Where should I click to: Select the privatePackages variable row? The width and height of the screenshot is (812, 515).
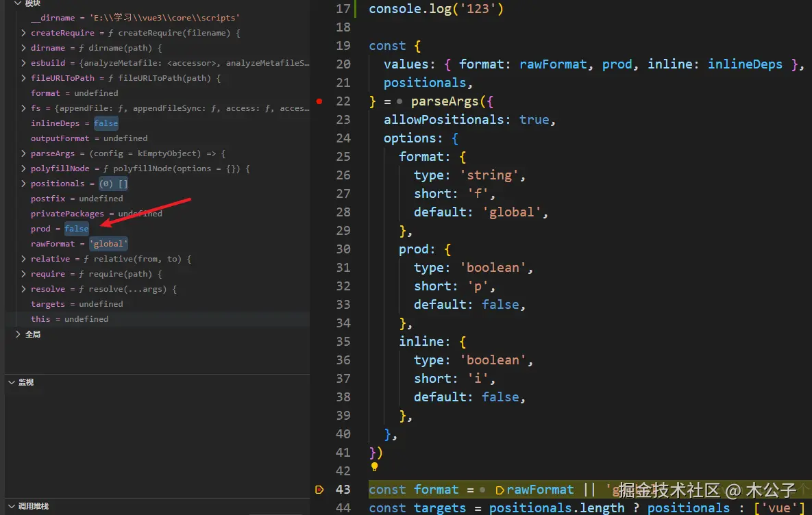tap(158, 213)
